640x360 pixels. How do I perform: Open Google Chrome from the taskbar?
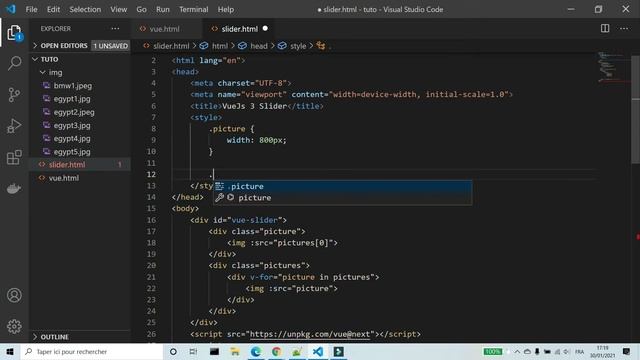[277, 351]
